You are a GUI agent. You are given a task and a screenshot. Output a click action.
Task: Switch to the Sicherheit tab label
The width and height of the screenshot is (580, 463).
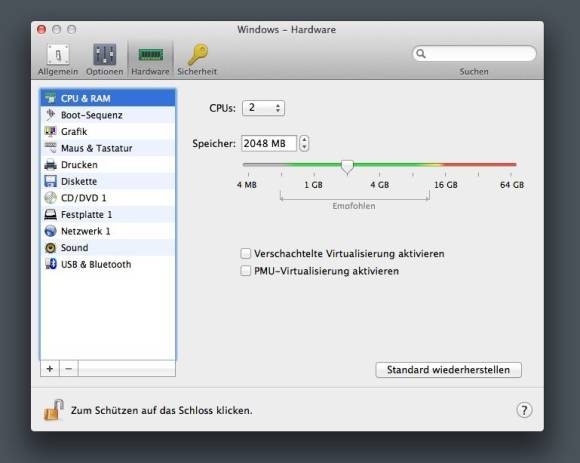(197, 72)
